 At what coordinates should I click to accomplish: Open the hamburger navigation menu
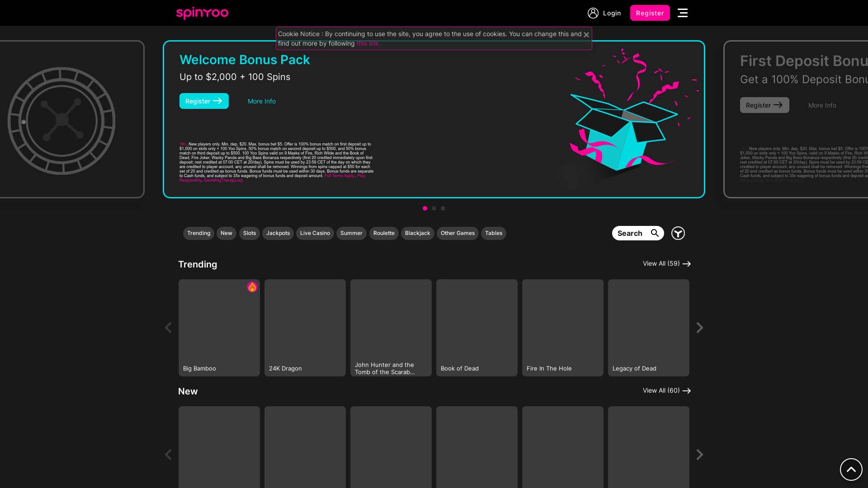point(683,13)
